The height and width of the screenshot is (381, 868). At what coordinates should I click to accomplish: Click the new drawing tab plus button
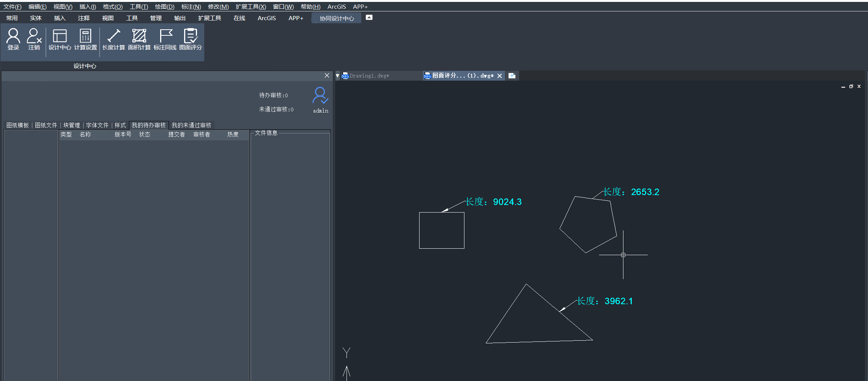[512, 76]
